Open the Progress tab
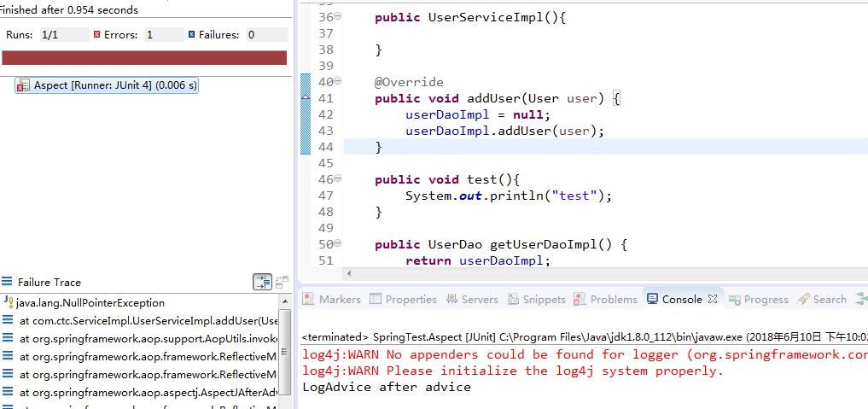Viewport: 868px width, 409px height. coord(759,300)
